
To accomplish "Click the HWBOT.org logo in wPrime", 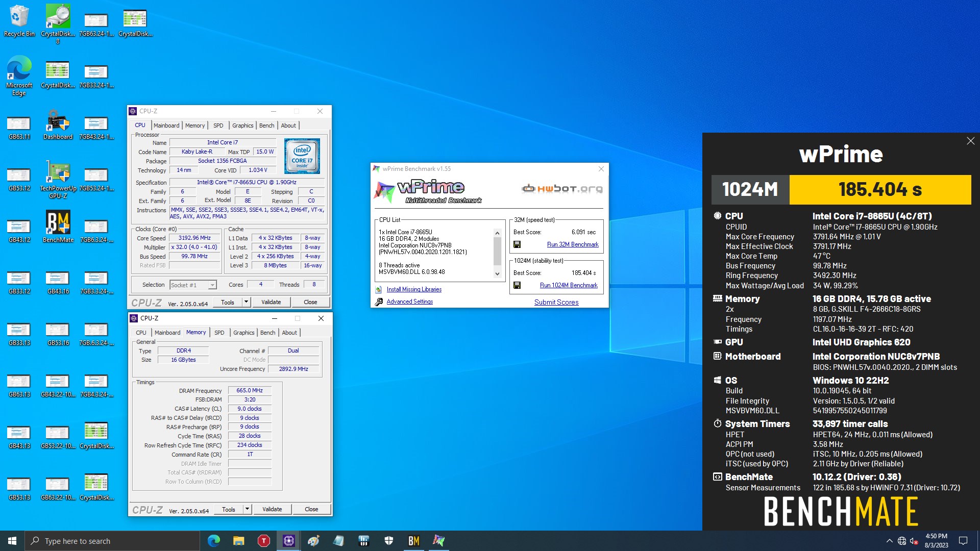I will pyautogui.click(x=562, y=189).
